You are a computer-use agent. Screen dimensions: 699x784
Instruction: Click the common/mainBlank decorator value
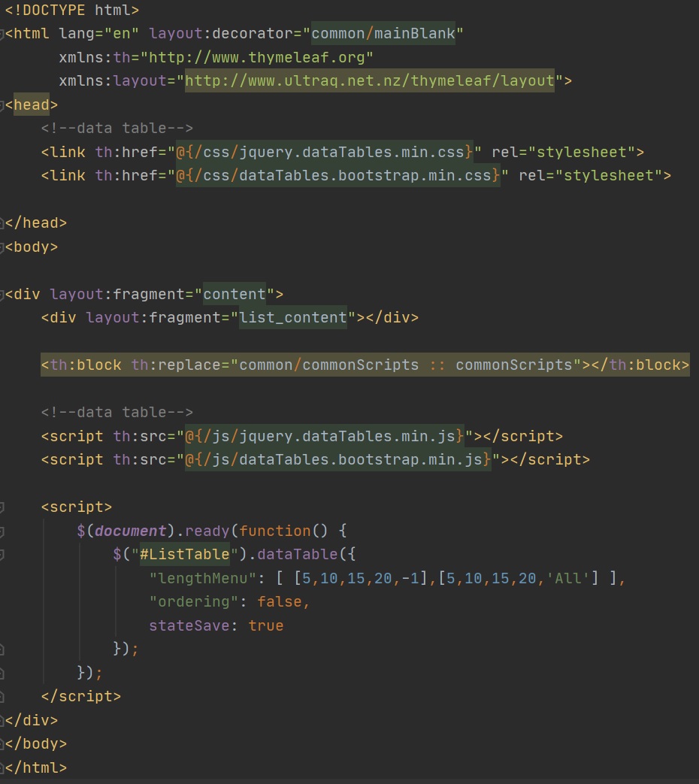[383, 34]
